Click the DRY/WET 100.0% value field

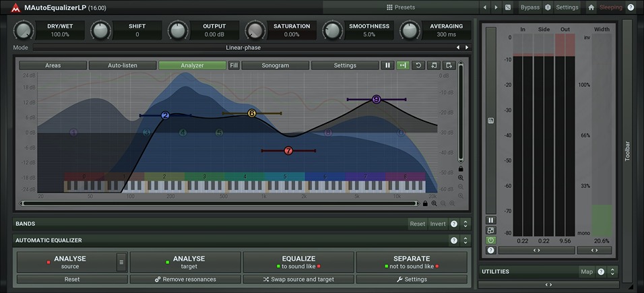click(x=60, y=34)
